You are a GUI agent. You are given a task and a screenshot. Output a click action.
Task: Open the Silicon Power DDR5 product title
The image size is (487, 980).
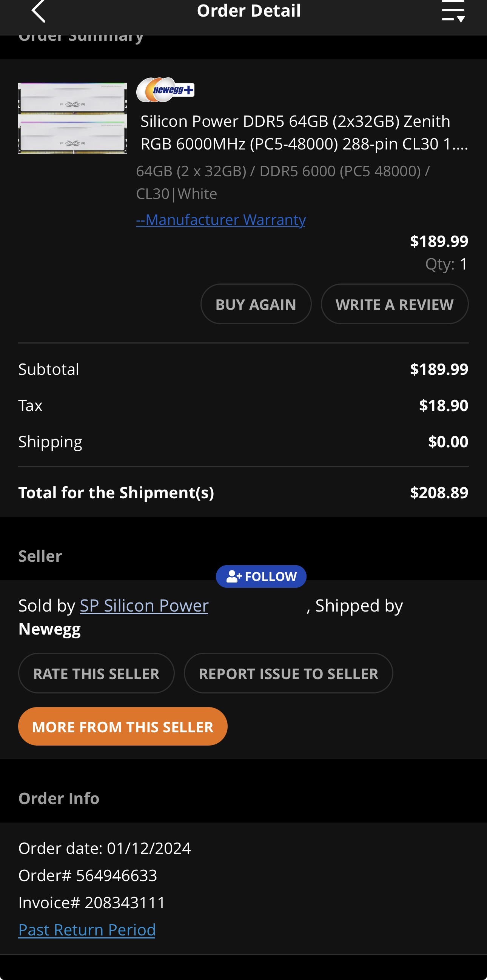(x=304, y=133)
